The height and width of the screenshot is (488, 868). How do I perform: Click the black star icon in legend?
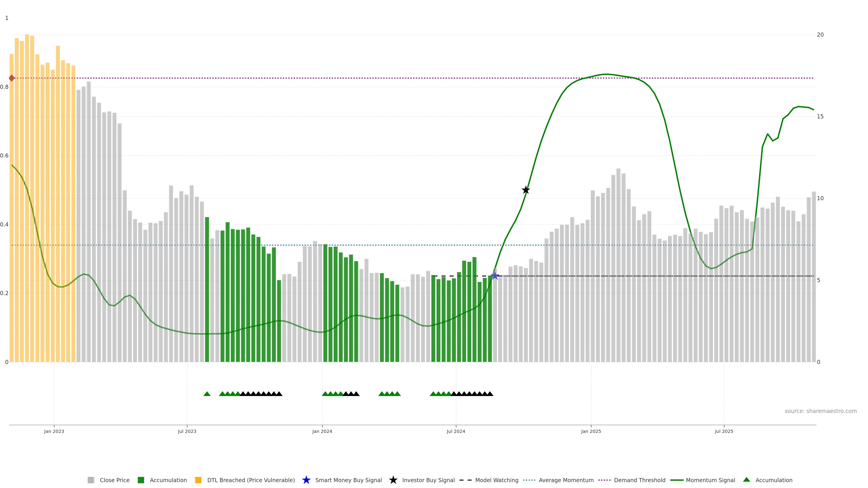pyautogui.click(x=393, y=480)
